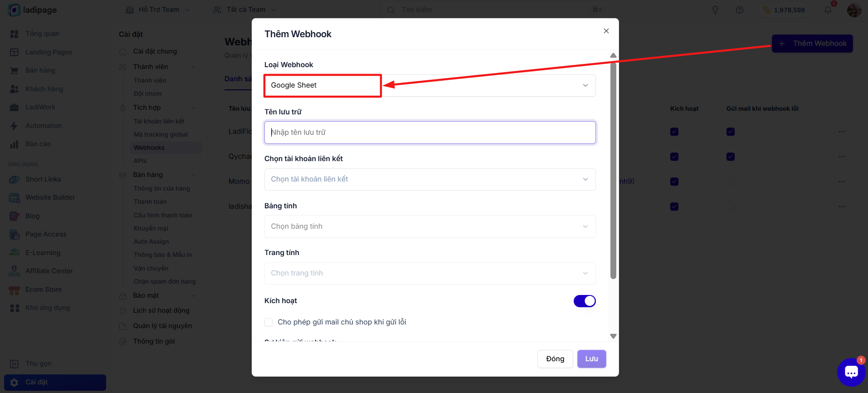
Task: Open Lịch sử hoạt động settings item
Action: coord(161,310)
